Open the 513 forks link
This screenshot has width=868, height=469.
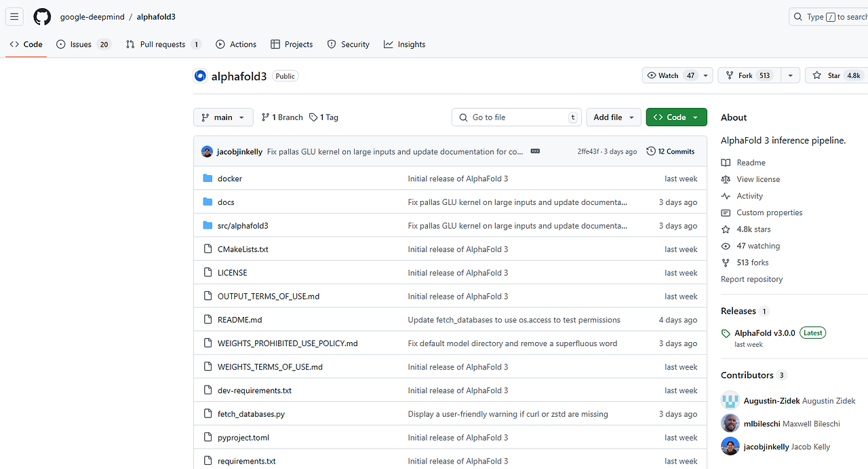(x=745, y=263)
